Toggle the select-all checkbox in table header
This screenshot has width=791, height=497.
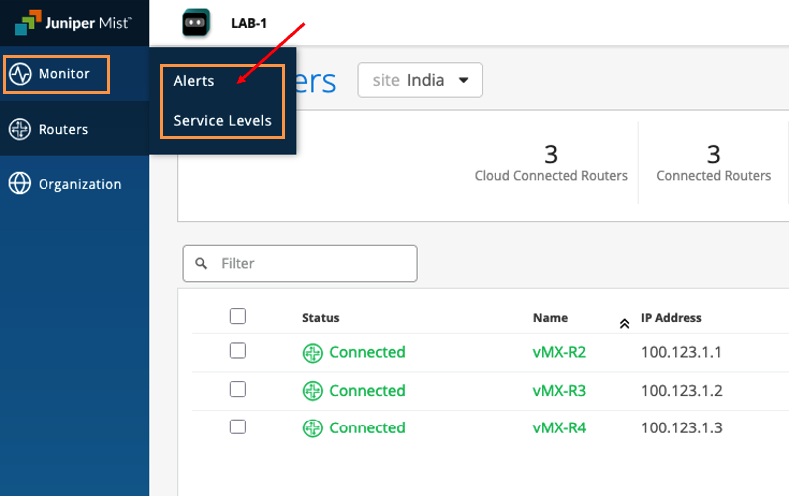(x=238, y=317)
